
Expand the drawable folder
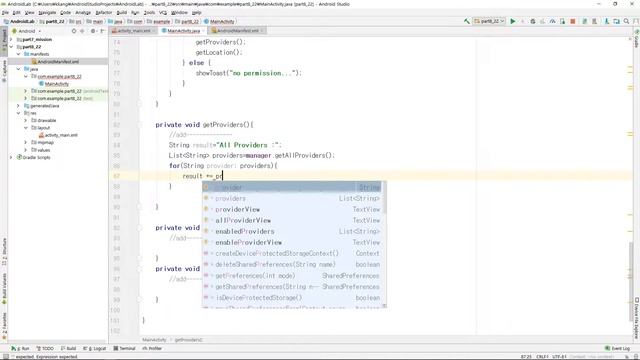(x=26, y=120)
